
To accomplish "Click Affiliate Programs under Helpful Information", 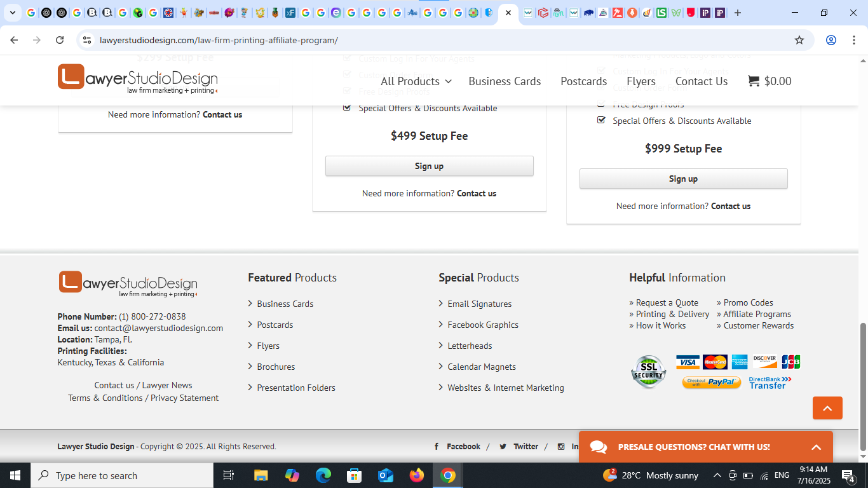I will pyautogui.click(x=757, y=314).
